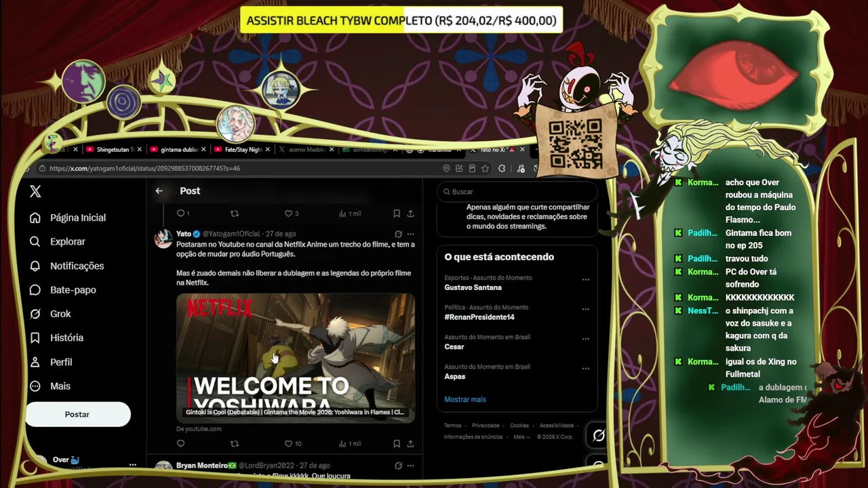The image size is (868, 488).
Task: Open Página Inicial home icon
Action: click(x=35, y=218)
